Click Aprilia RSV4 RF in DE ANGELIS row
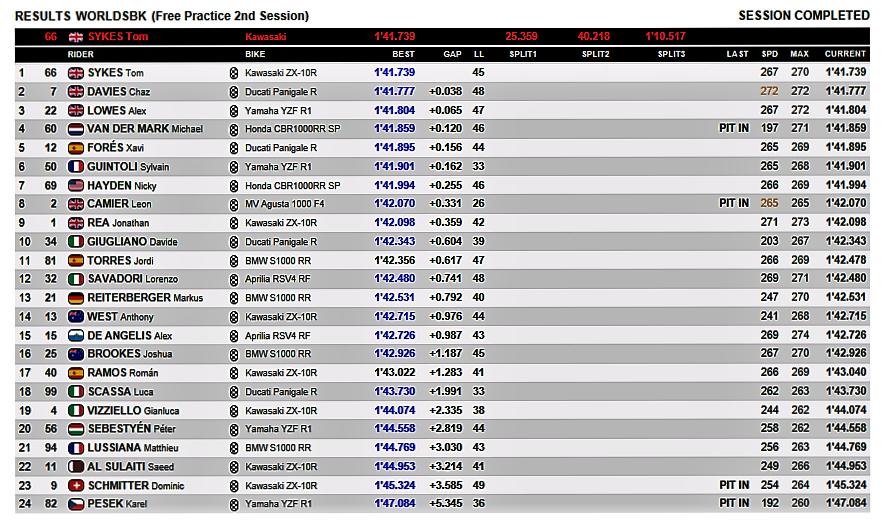 277,336
